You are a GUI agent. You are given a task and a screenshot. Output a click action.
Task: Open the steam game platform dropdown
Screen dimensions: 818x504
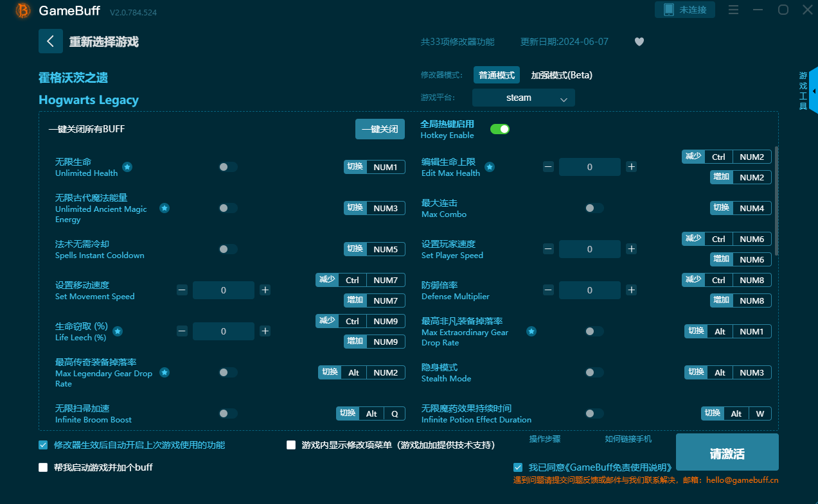pos(523,98)
